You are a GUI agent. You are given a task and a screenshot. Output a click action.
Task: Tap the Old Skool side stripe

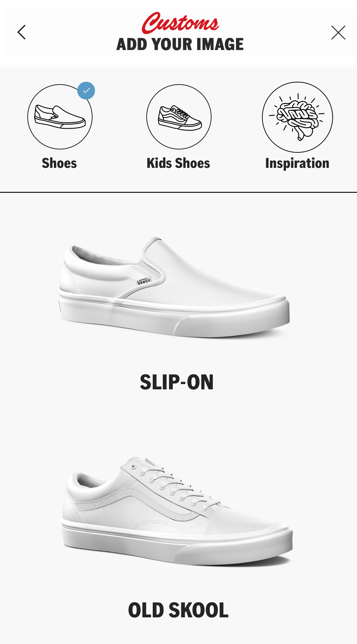[x=142, y=500]
